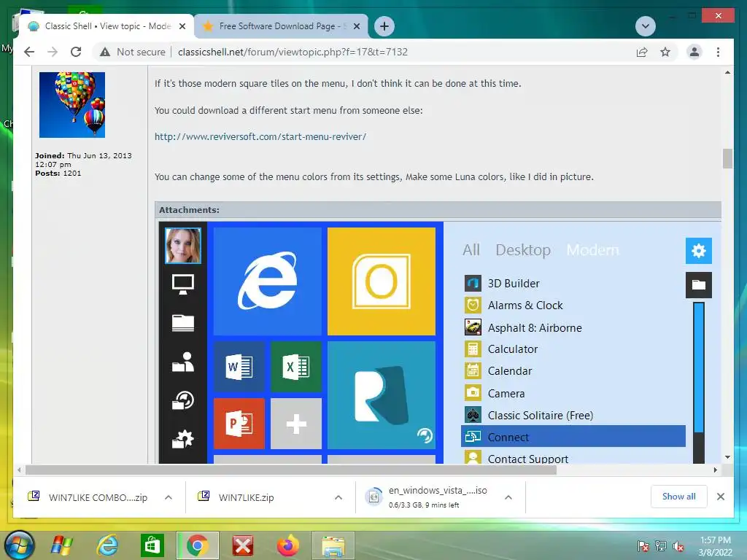Reload the current page
Image resolution: width=747 pixels, height=560 pixels.
76,52
